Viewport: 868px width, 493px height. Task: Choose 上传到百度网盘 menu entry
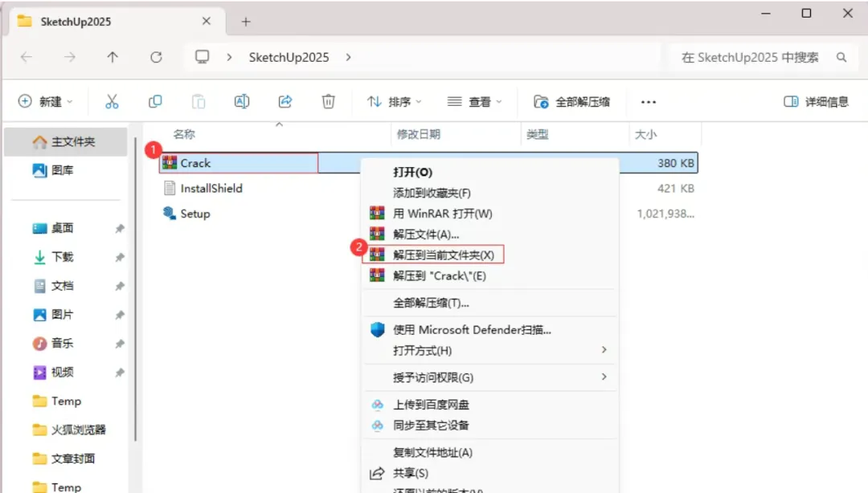[x=490, y=405]
